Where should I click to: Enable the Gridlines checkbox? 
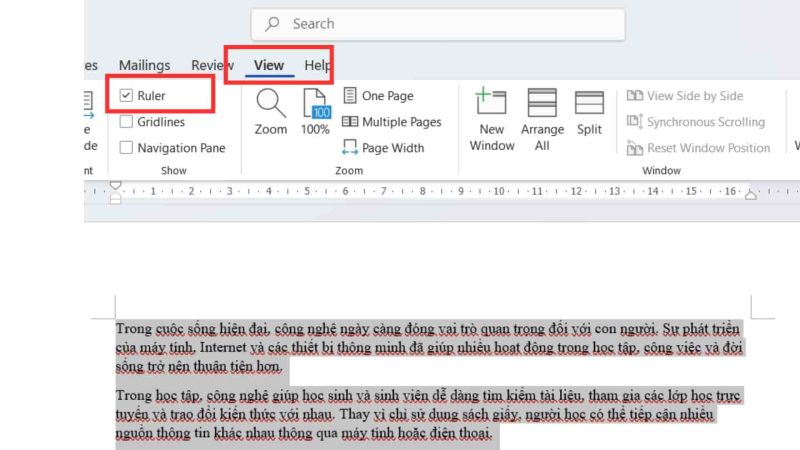(x=126, y=122)
